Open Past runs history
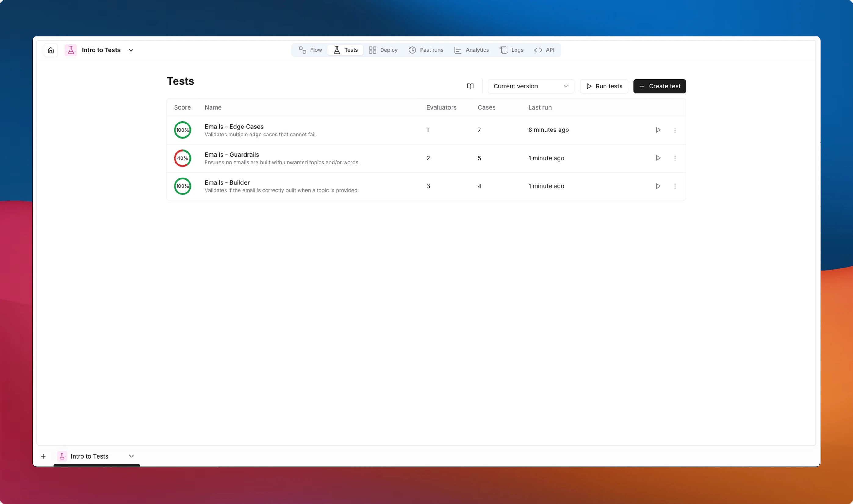The width and height of the screenshot is (853, 504). click(x=426, y=50)
